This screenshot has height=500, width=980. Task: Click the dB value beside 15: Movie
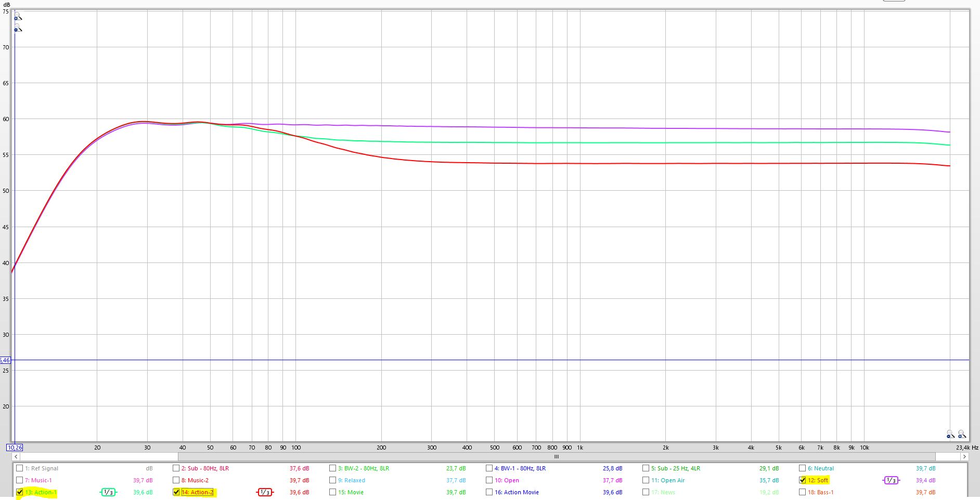tap(456, 492)
